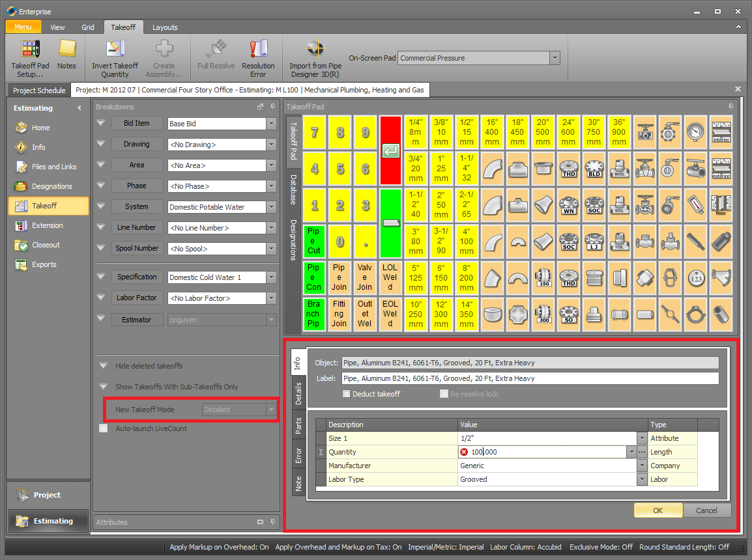Image resolution: width=752 pixels, height=560 pixels.
Task: Expand the New Takeoff Mode dropdown
Action: click(x=272, y=409)
